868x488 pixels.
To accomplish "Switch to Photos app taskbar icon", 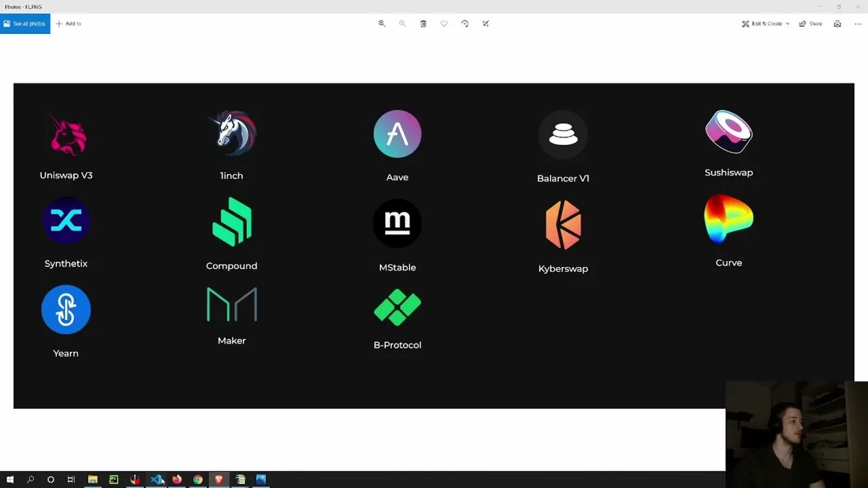I will click(261, 479).
